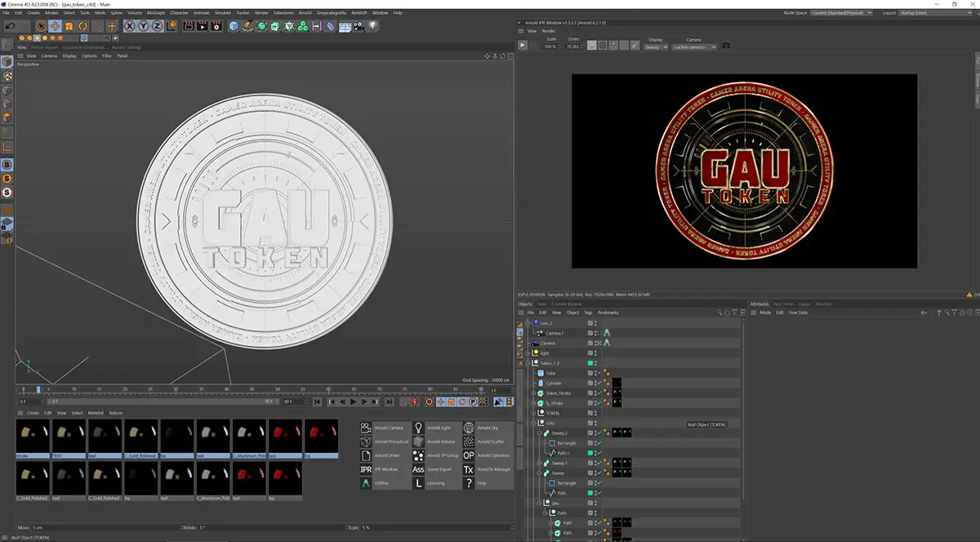Viewport: 980px width, 542px height.
Task: Toggle Z axis lock
Action: click(157, 26)
